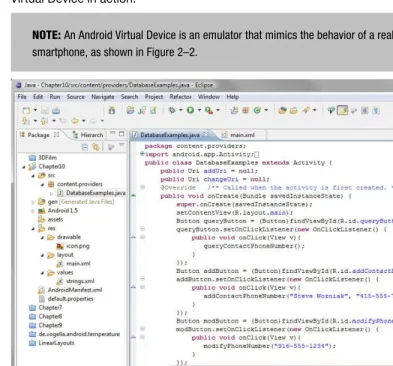Screen dimensions: 393x366
Task: Toggle Link with Editor in Package Explorer
Action: click(96, 147)
